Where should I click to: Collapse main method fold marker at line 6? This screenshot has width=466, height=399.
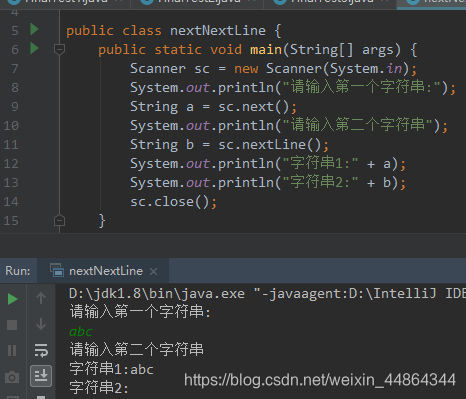coord(59,50)
